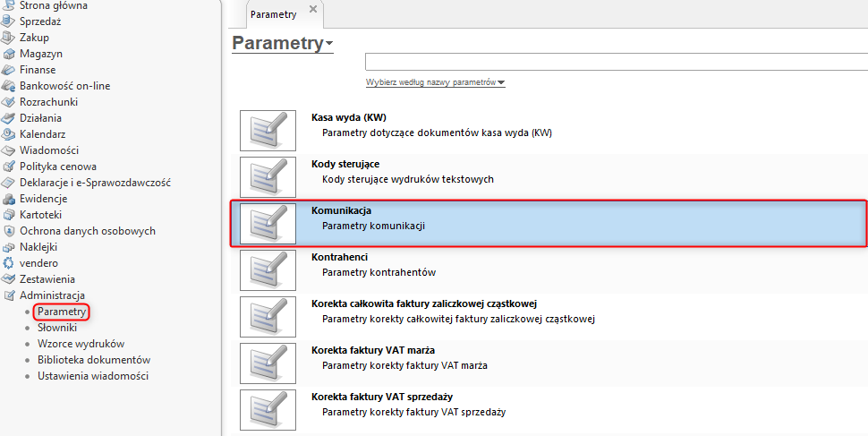Image resolution: width=868 pixels, height=436 pixels.
Task: Collapse the Administracja tree section
Action: [x=10, y=295]
